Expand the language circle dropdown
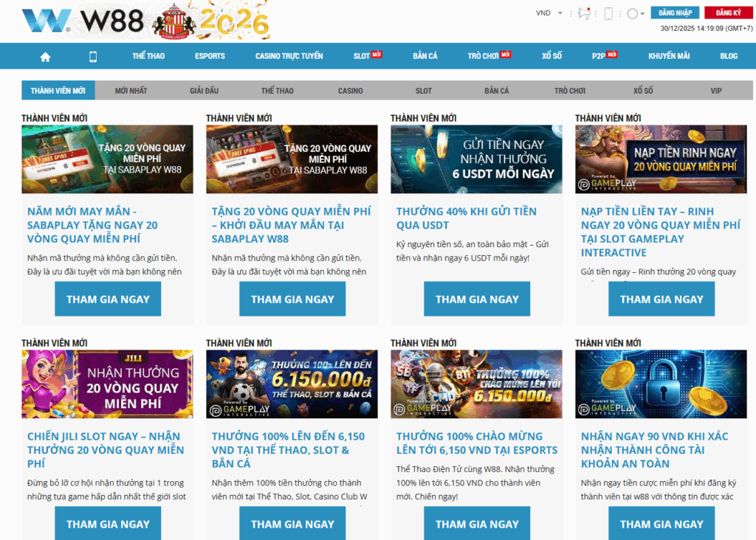Screen dimensions: 756x540 coord(635,13)
